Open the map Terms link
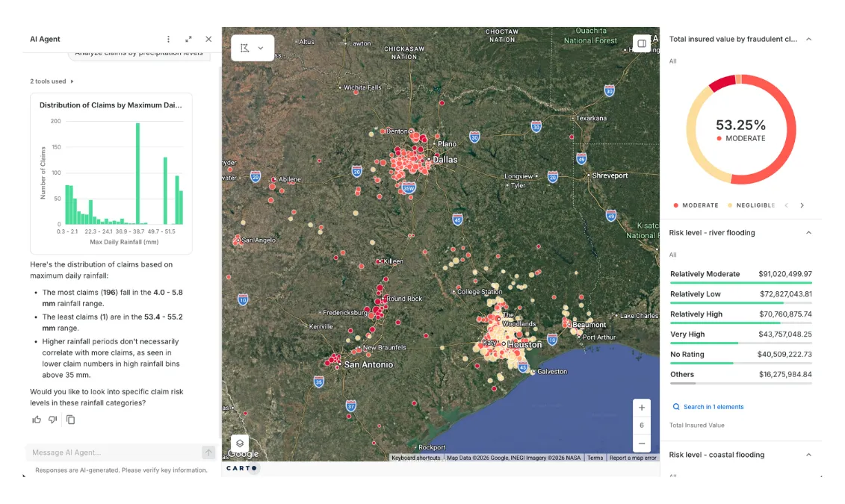 coord(595,458)
